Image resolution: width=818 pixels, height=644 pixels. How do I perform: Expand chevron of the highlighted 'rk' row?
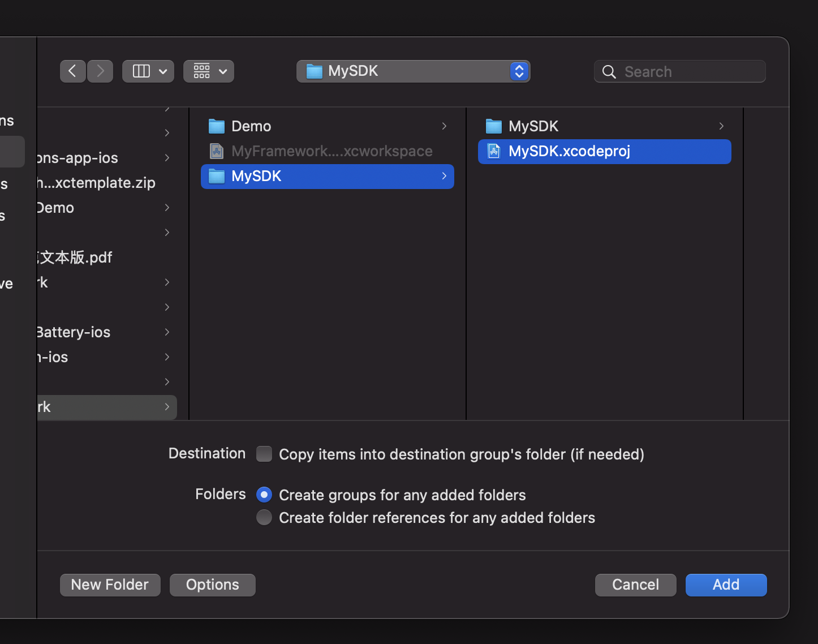(167, 407)
